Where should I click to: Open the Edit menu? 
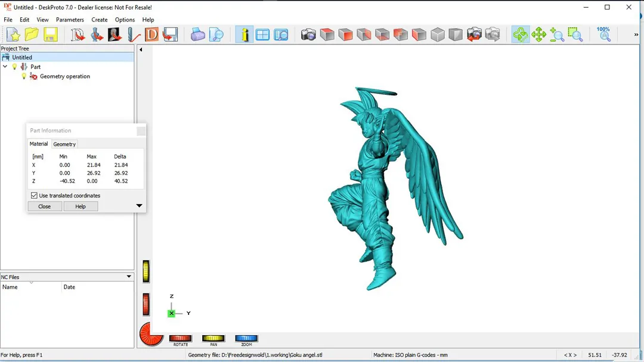coord(24,20)
